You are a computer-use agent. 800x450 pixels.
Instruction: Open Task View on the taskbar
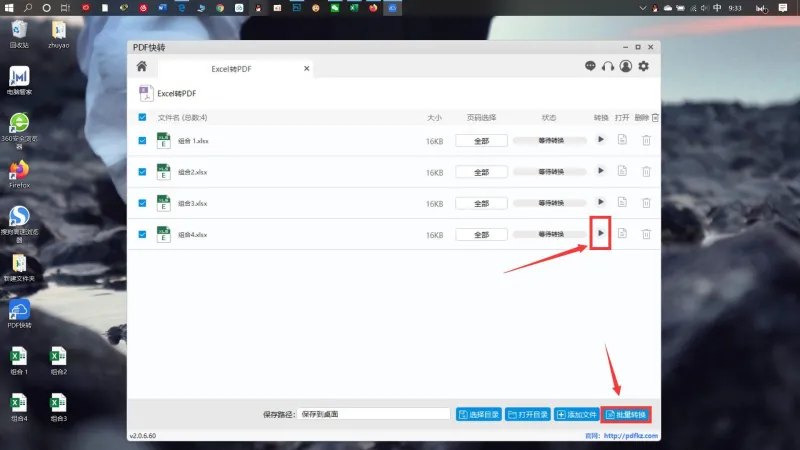coord(65,8)
